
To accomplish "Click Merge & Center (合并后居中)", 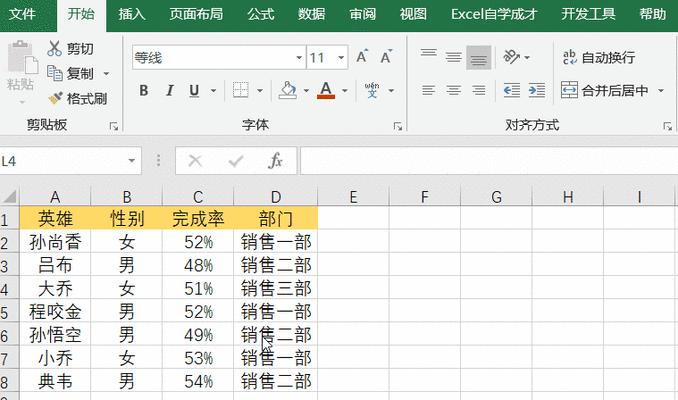I will tap(604, 90).
